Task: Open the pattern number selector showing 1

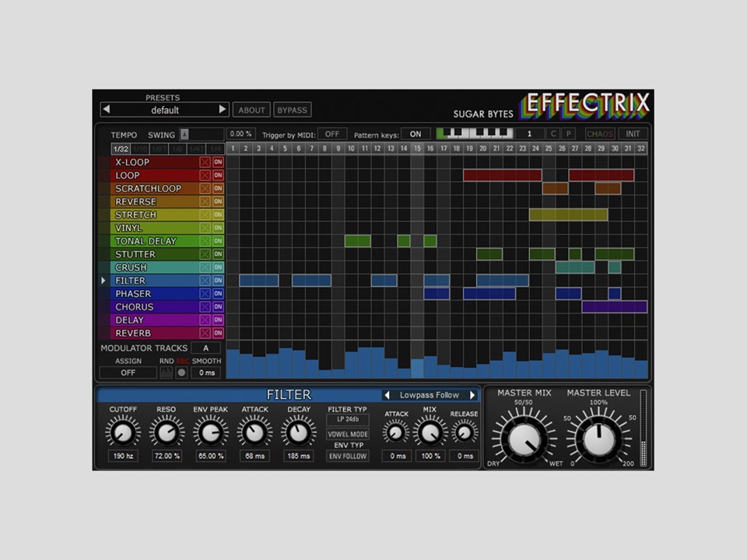Action: click(529, 135)
